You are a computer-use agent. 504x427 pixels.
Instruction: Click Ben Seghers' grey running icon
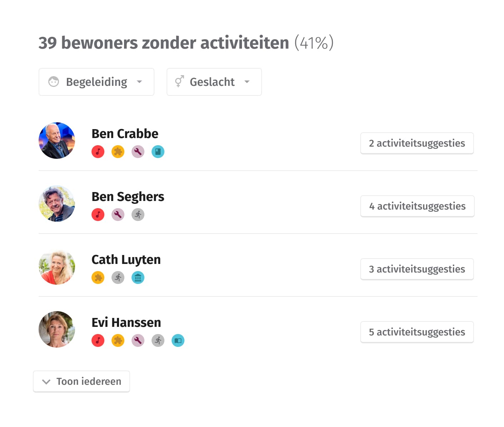point(138,215)
